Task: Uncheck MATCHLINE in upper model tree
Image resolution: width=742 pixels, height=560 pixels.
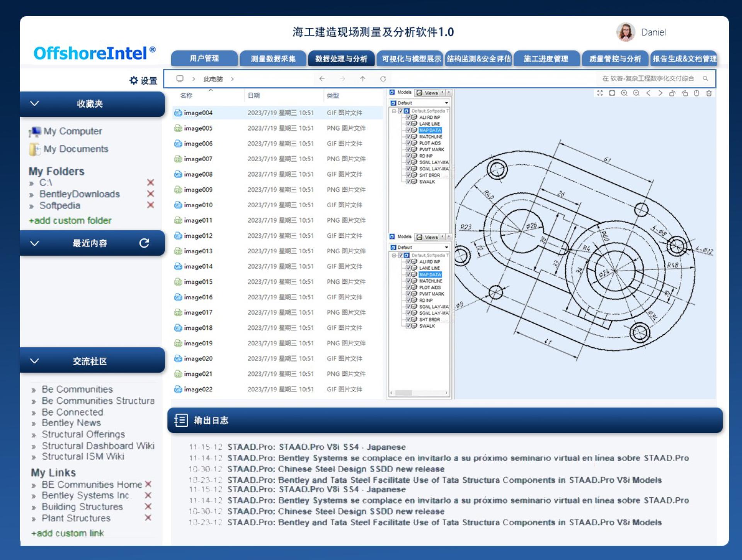Action: [x=408, y=137]
